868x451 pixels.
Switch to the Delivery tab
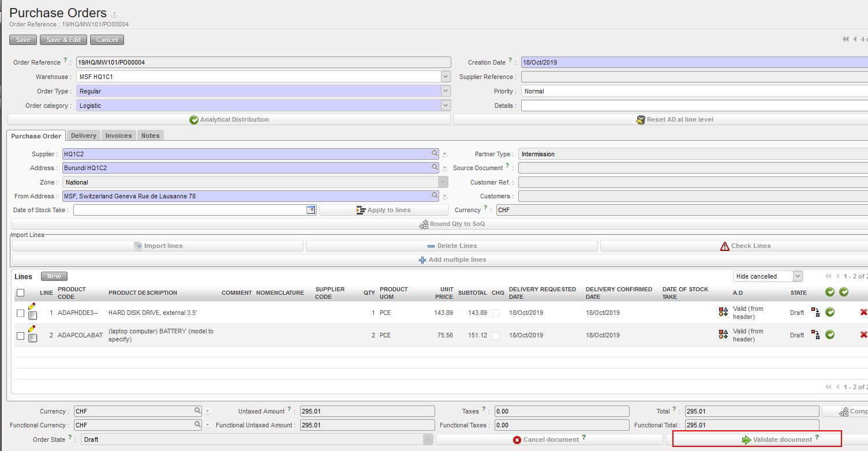point(84,136)
